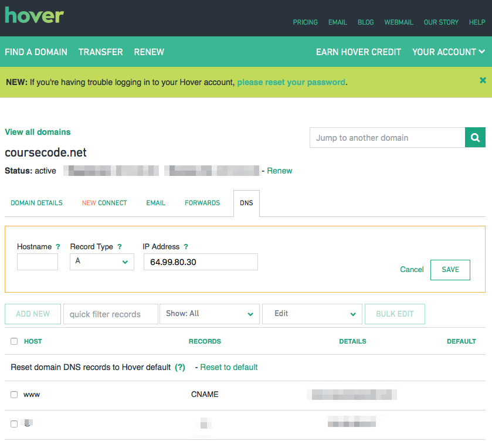Open the Help link
The height and width of the screenshot is (448, 492).
[477, 22]
